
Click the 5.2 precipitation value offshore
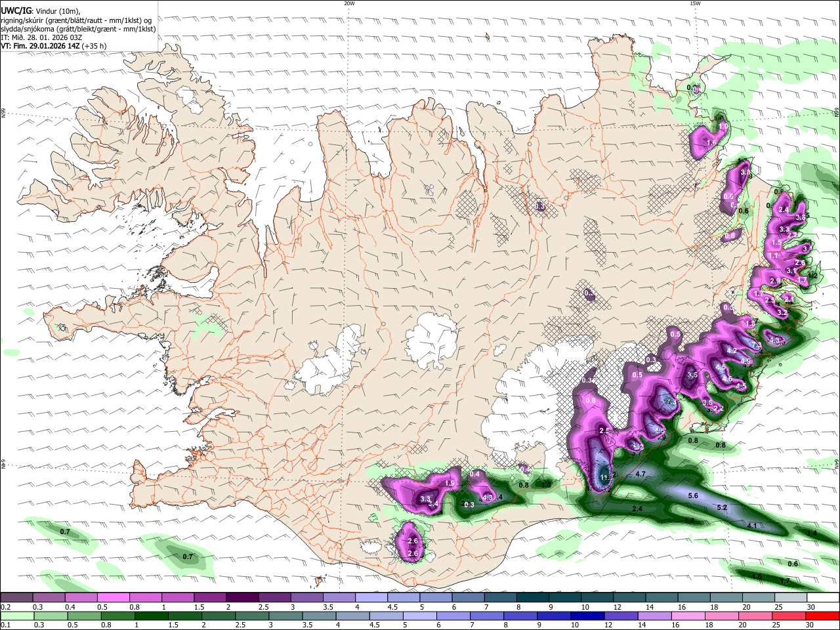722,508
